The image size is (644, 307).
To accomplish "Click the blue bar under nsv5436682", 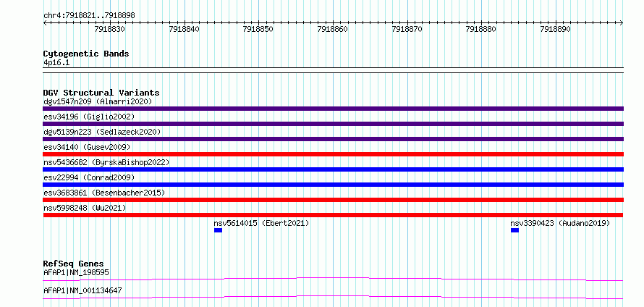I will (333, 169).
